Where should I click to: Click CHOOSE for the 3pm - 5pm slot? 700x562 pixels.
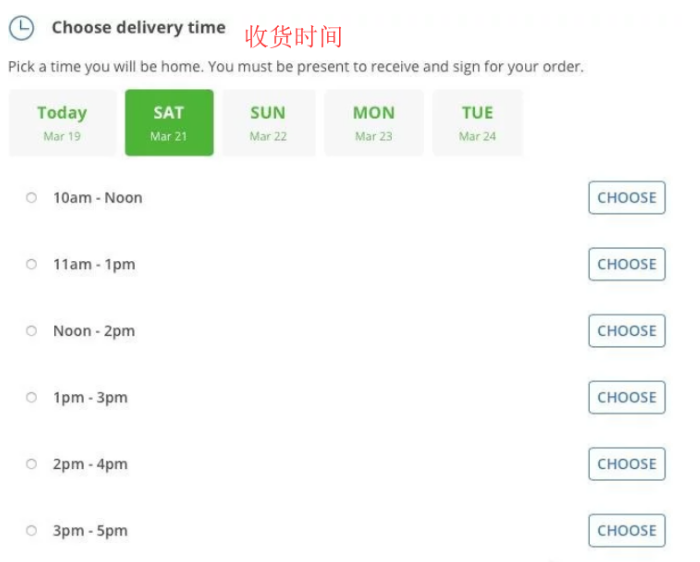pyautogui.click(x=626, y=531)
